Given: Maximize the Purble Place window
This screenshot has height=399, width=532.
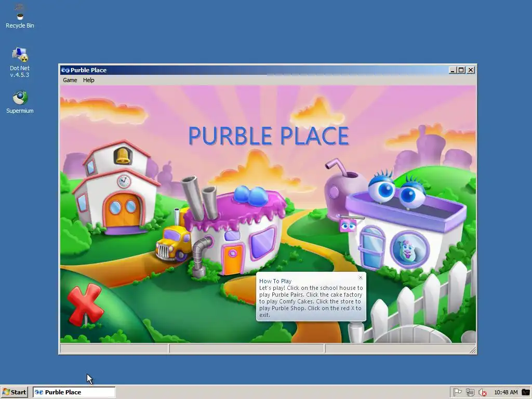Looking at the screenshot, I should point(461,70).
